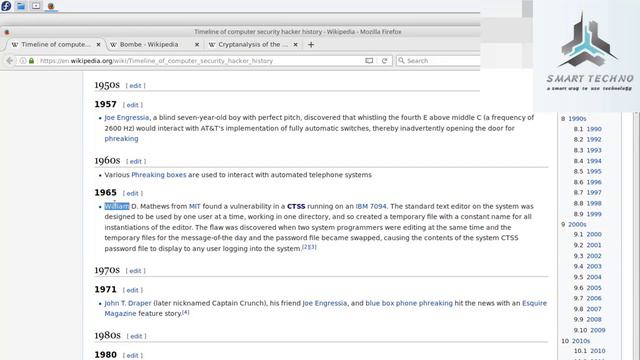Open the Joe Engressia link under 1957
Screen dimensions: 640x360
coord(127,118)
